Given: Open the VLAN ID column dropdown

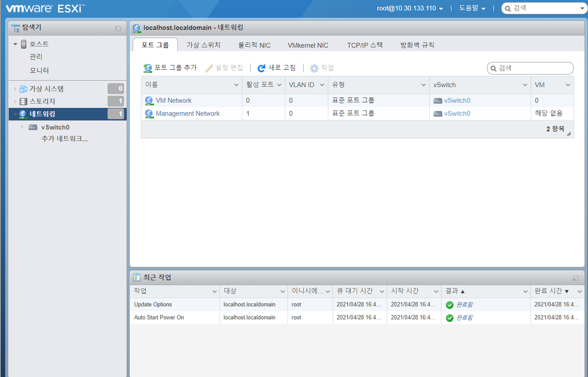Looking at the screenshot, I should coord(322,85).
